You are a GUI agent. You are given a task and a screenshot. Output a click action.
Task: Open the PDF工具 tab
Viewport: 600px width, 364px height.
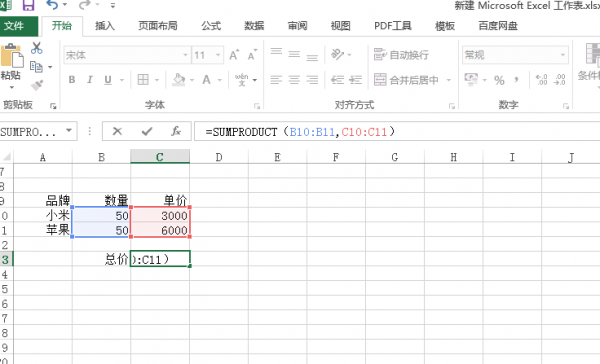(x=393, y=26)
